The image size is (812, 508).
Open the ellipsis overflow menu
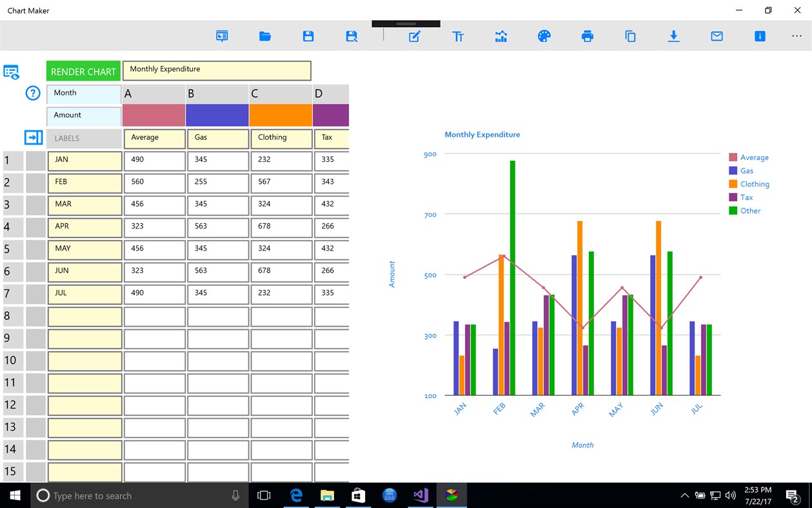click(796, 36)
